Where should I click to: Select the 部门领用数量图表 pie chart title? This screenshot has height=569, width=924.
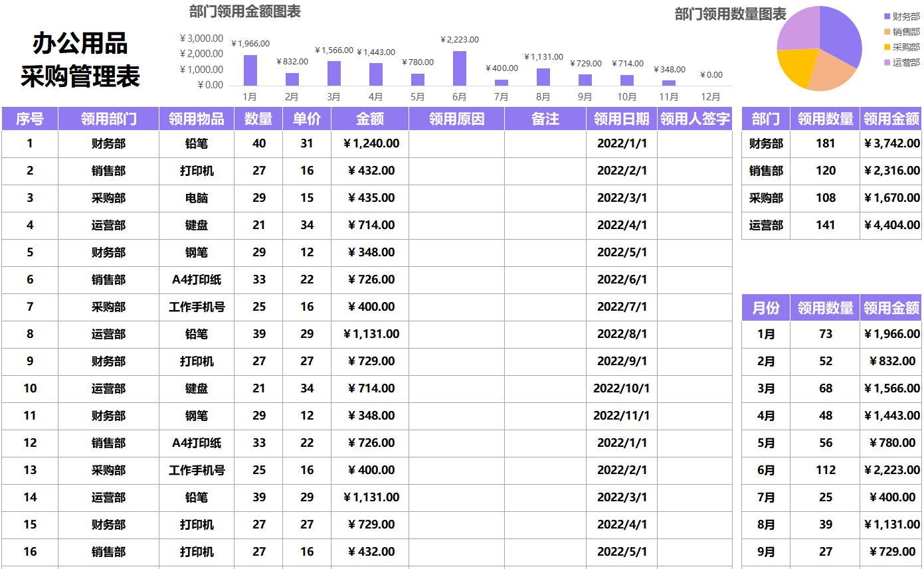pos(730,14)
